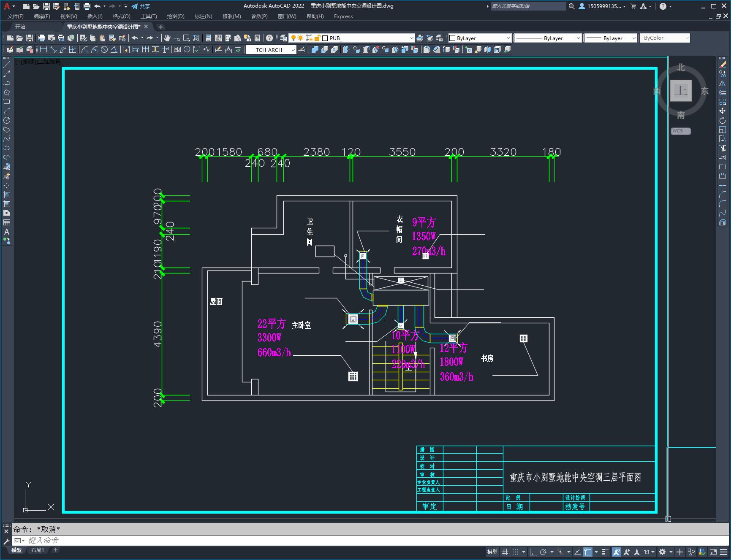
Task: Toggle lineweight display in status bar
Action: (605, 552)
